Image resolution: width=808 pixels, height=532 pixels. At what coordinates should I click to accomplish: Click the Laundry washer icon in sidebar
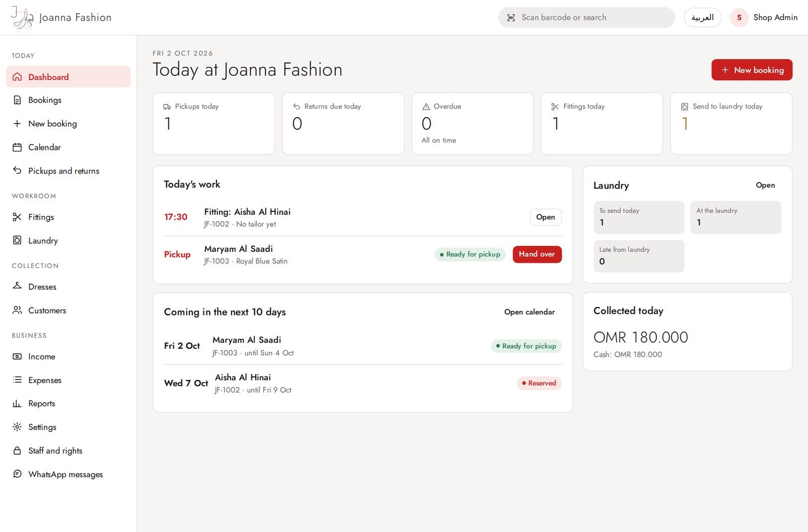pyautogui.click(x=17, y=240)
